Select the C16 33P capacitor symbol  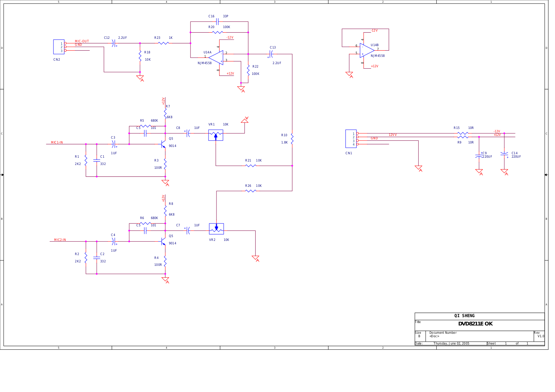tap(217, 21)
